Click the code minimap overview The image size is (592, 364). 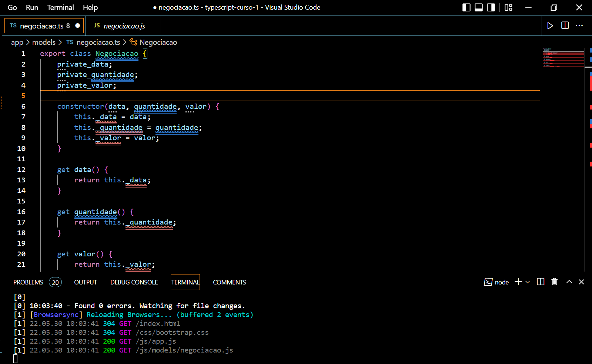point(563,58)
